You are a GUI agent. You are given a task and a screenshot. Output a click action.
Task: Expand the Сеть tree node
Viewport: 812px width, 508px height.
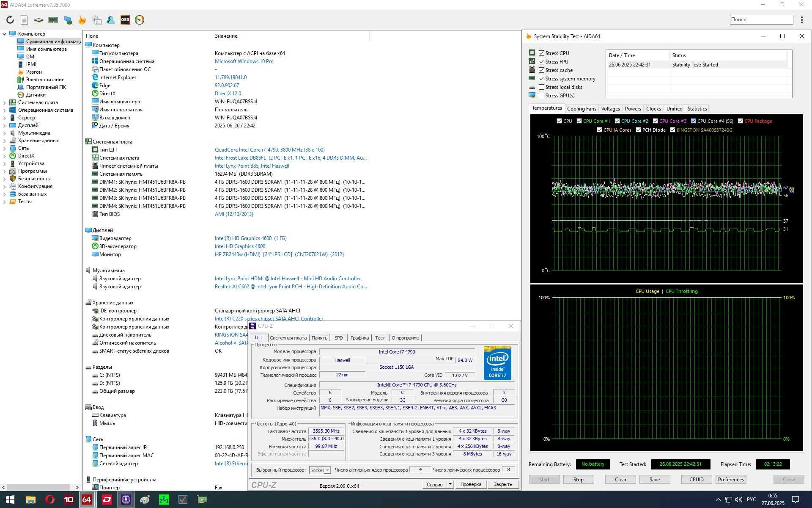(5, 148)
